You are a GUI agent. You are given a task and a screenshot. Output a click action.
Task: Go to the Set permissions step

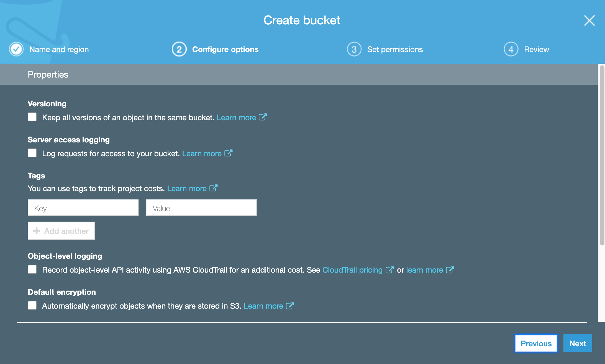click(x=395, y=49)
